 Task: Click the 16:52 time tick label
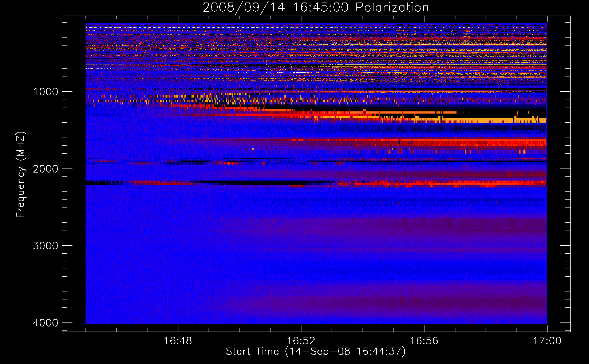[301, 341]
